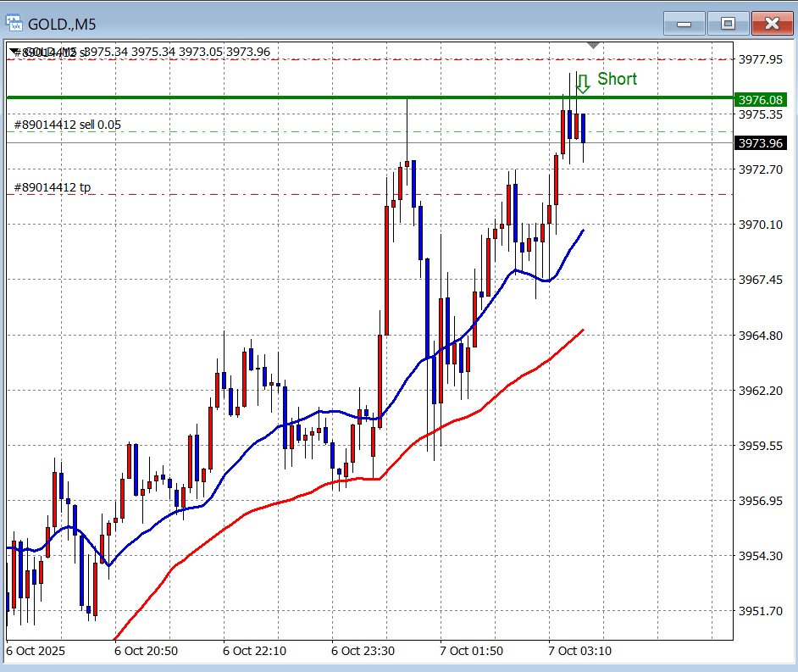798x672 pixels.
Task: Maximize the GOLD.,M5 chart window
Action: tap(728, 23)
